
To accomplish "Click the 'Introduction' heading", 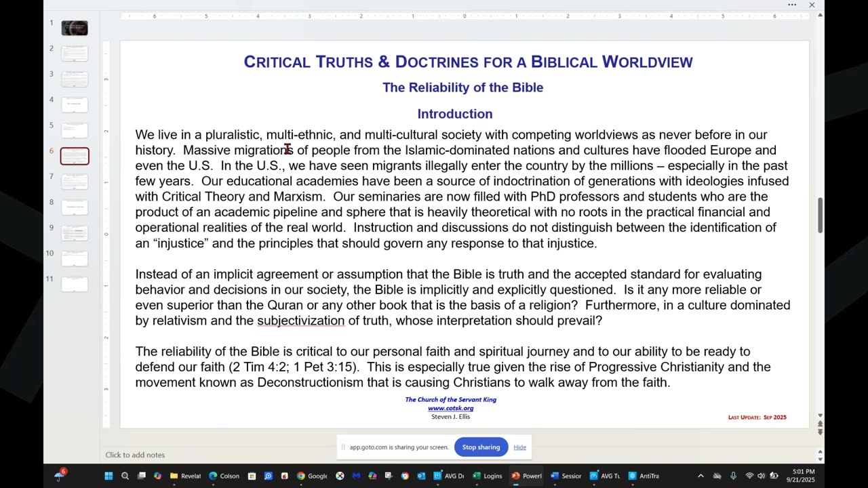I will pos(455,114).
